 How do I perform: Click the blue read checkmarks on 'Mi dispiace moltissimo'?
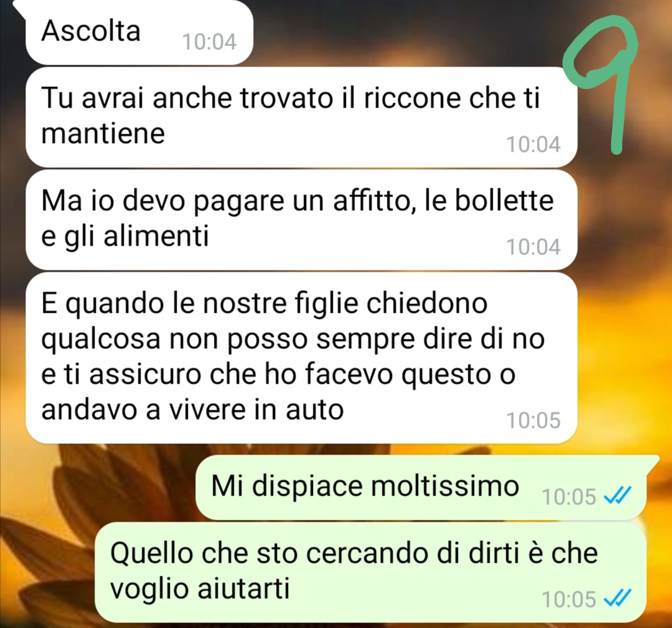coord(617,496)
